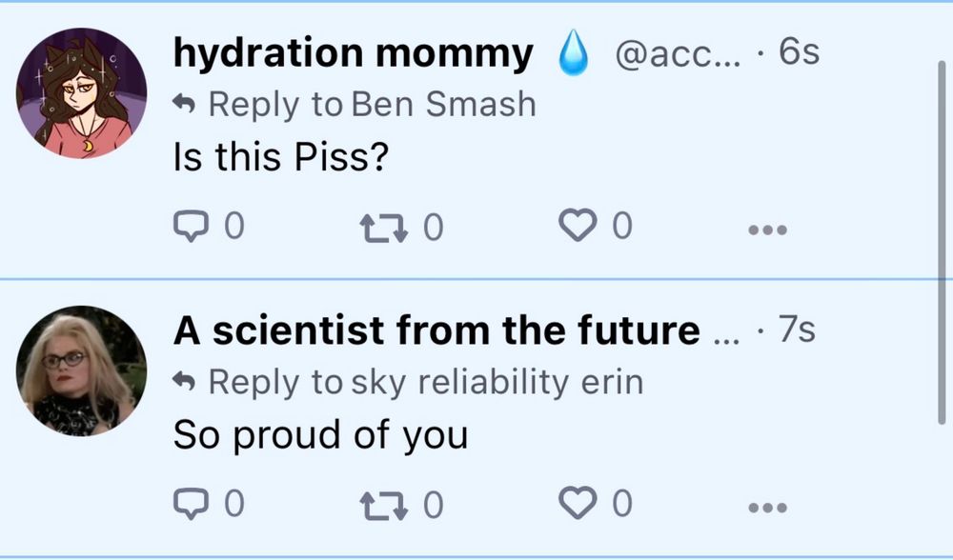Image resolution: width=953 pixels, height=560 pixels.
Task: Click the 6s timestamp
Action: coord(800,51)
